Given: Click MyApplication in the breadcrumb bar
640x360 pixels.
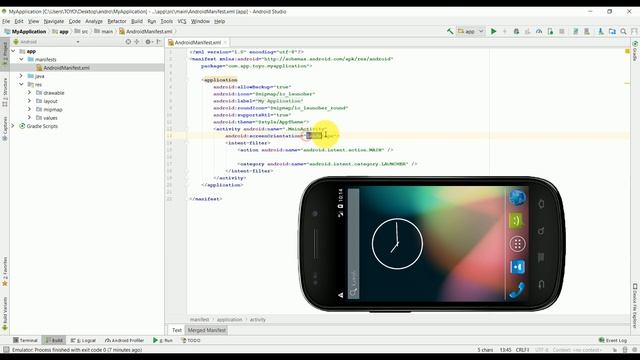Looking at the screenshot, I should (25, 31).
